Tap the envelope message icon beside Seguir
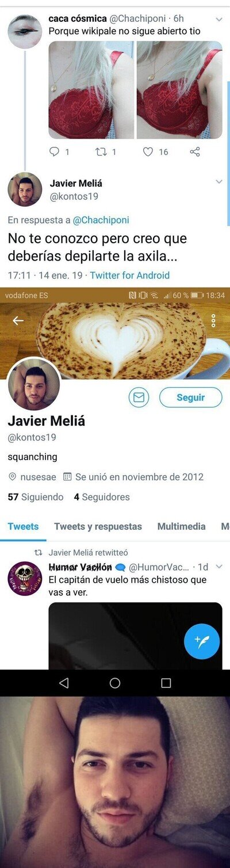This screenshot has width=230, height=868. coord(139,397)
